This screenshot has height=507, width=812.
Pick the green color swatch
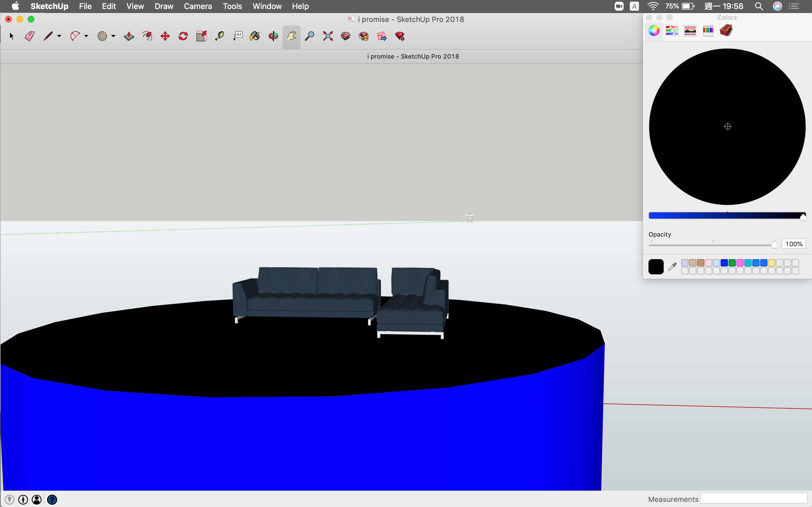732,263
